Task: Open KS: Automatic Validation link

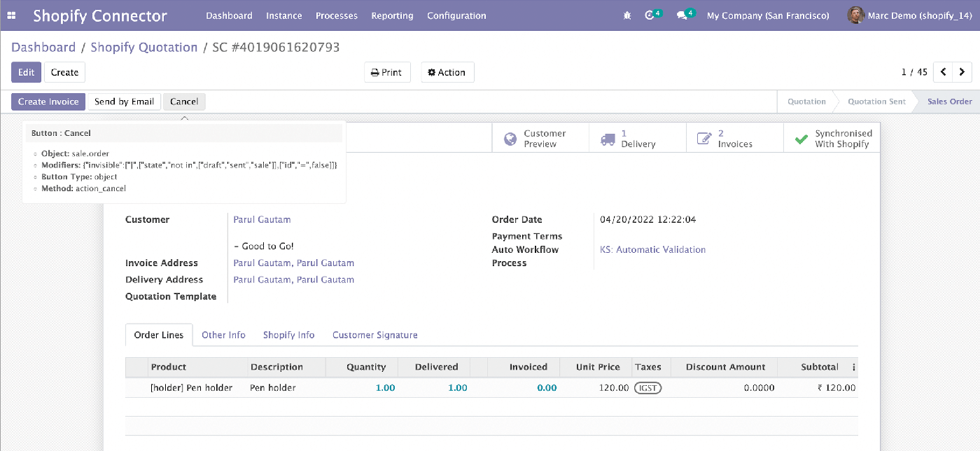Action: tap(652, 249)
